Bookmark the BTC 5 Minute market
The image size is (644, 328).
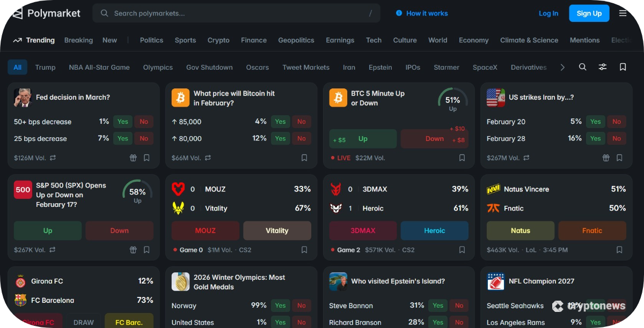click(x=462, y=158)
